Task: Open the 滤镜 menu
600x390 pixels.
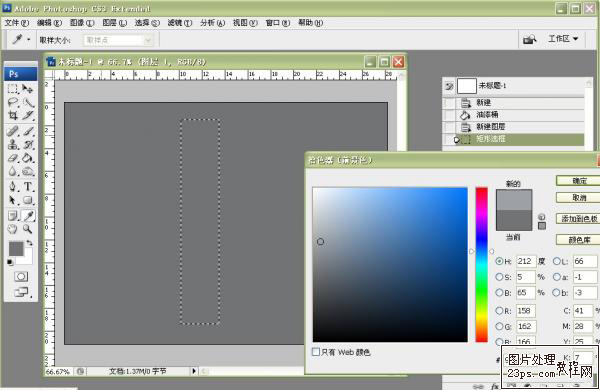Action: tap(179, 23)
